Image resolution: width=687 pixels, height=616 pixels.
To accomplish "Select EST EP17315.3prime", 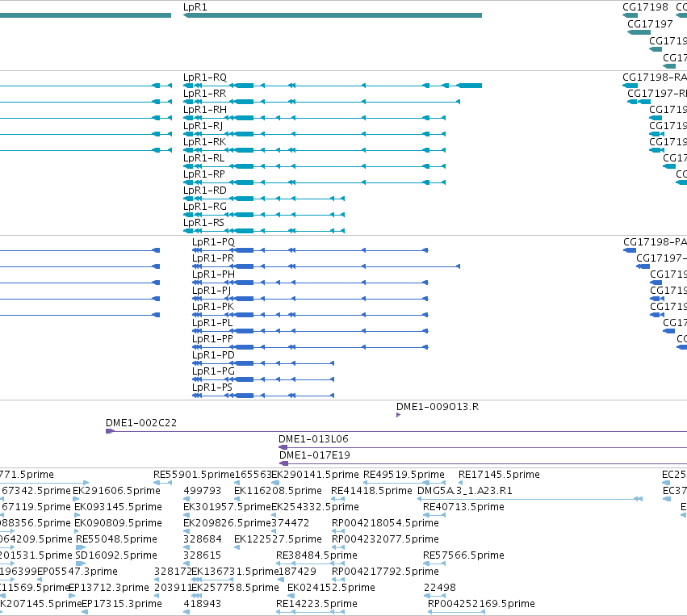I will [x=122, y=604].
